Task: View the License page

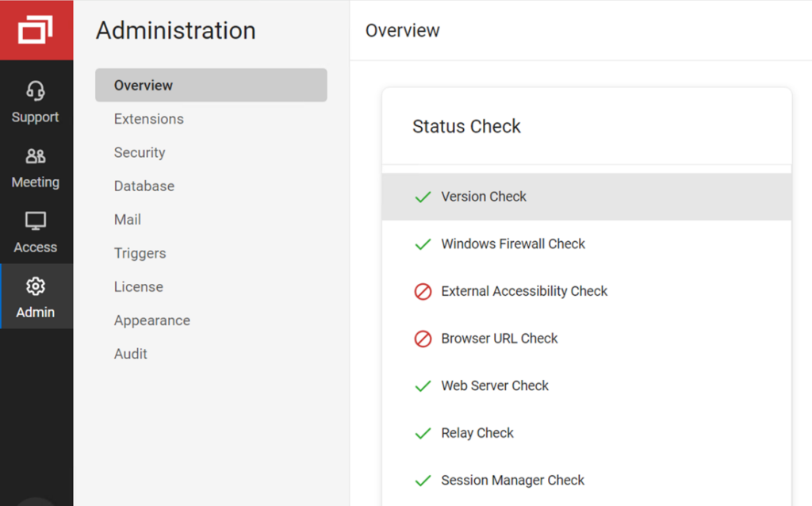Action: (138, 287)
